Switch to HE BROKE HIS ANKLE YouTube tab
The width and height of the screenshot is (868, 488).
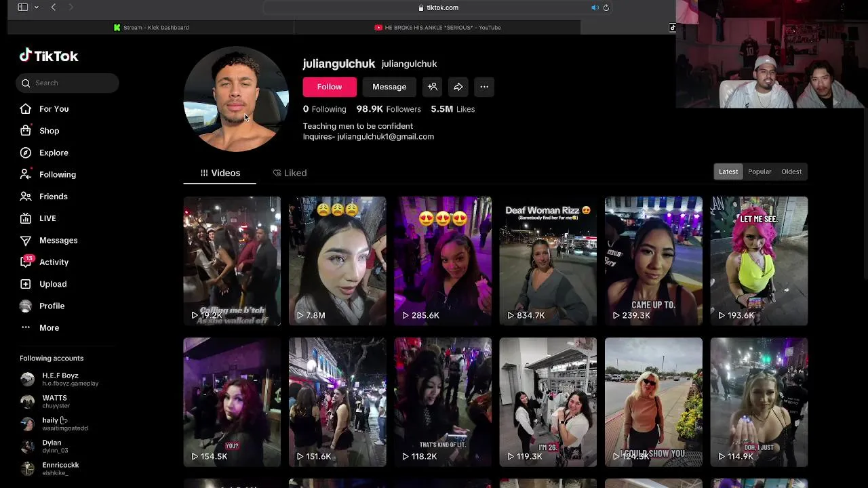437,27
